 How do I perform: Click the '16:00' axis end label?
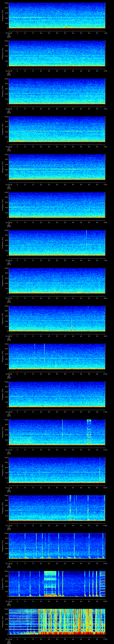point(105,601)
